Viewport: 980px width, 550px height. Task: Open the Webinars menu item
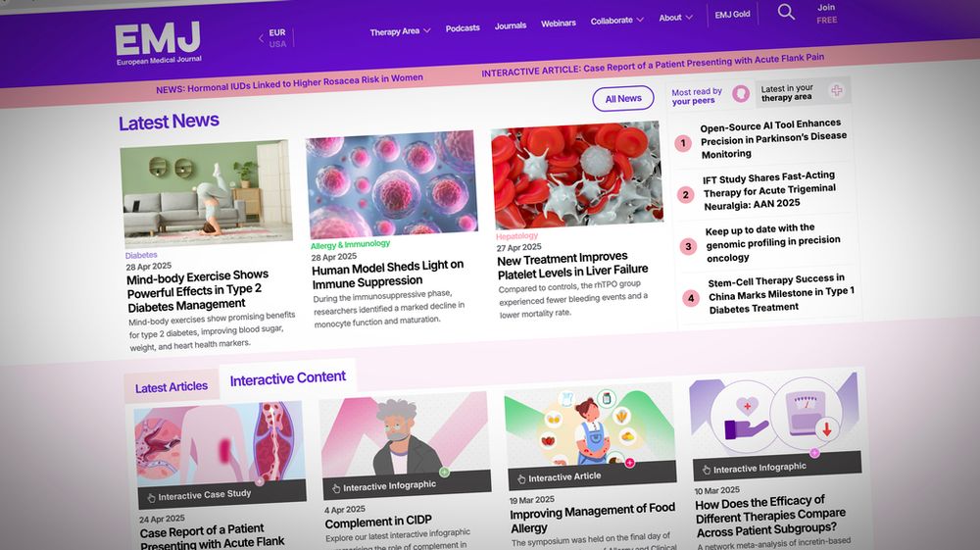[559, 24]
